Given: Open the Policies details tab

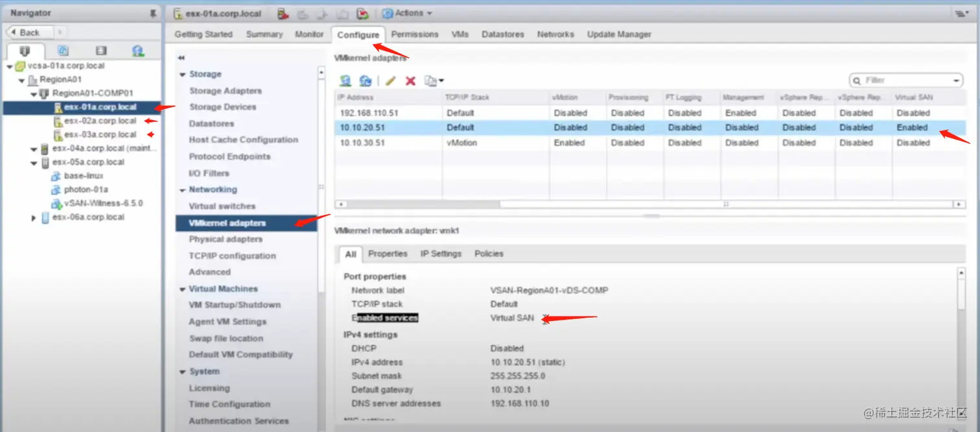Looking at the screenshot, I should click(489, 254).
